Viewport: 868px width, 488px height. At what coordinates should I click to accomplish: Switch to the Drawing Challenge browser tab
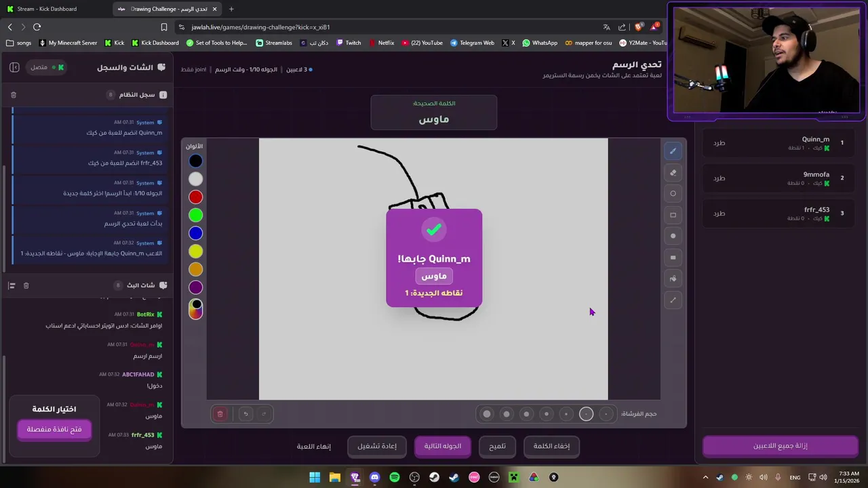(x=166, y=9)
